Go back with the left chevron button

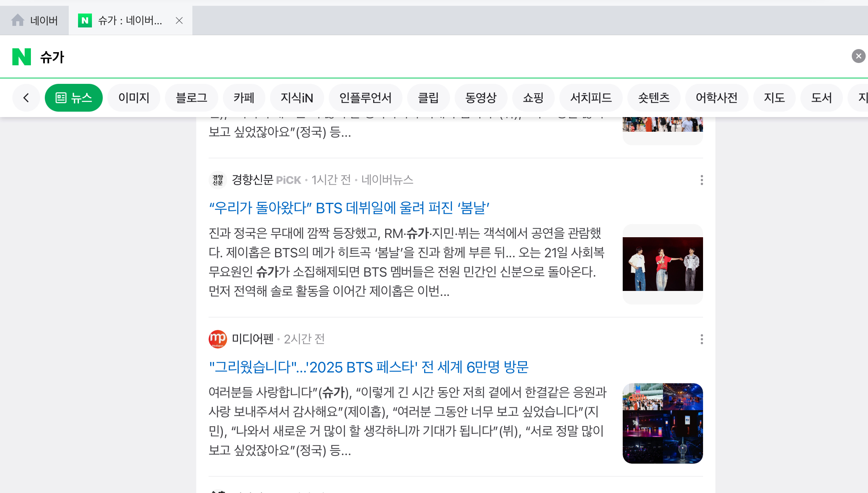pos(26,98)
